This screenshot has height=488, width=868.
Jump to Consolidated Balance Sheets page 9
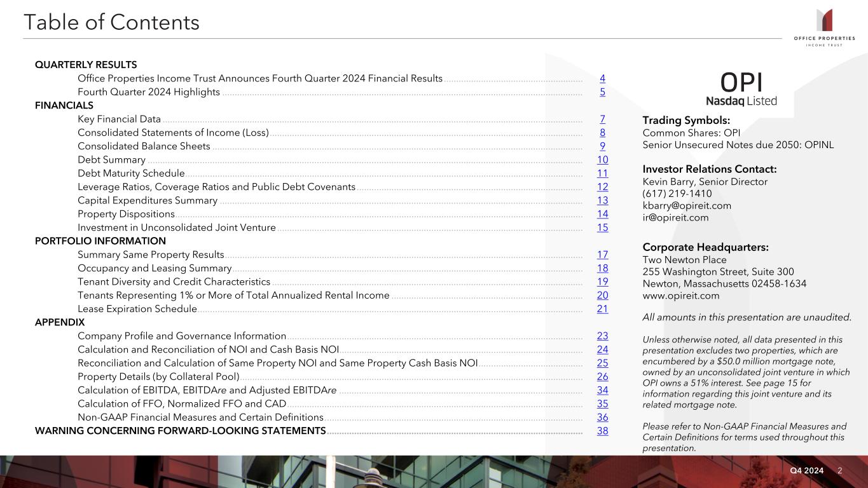pyautogui.click(x=602, y=147)
